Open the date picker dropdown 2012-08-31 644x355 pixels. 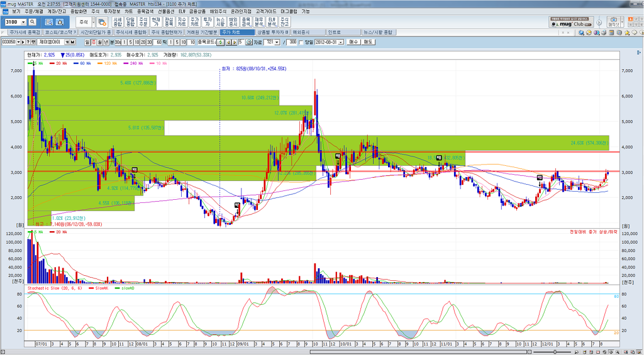click(341, 42)
